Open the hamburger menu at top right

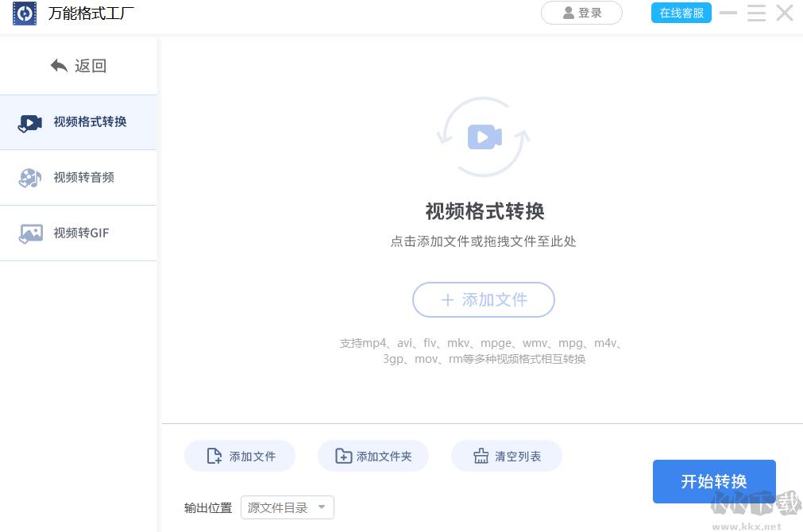click(x=755, y=13)
